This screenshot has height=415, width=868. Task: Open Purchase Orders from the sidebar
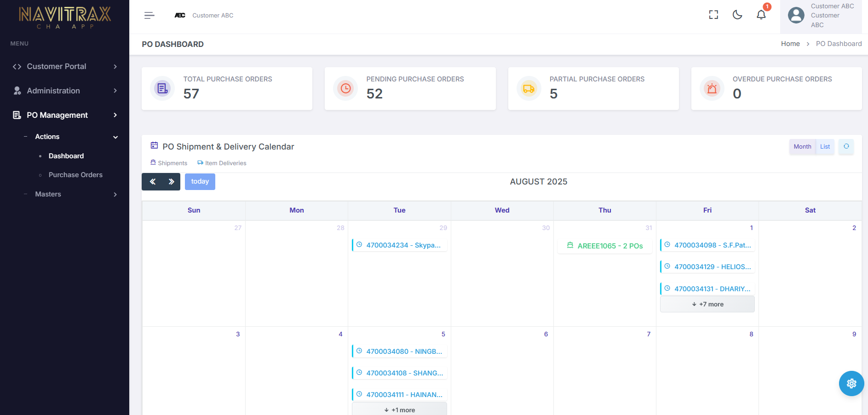(x=75, y=175)
